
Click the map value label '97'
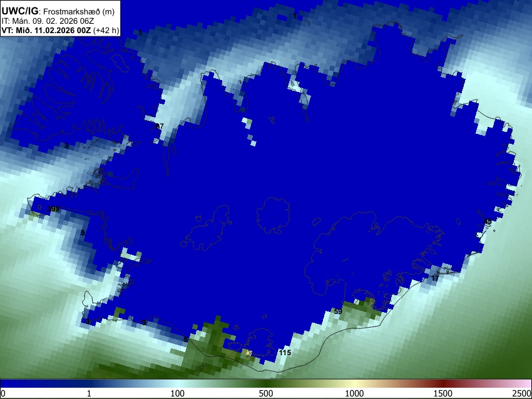(x=160, y=126)
